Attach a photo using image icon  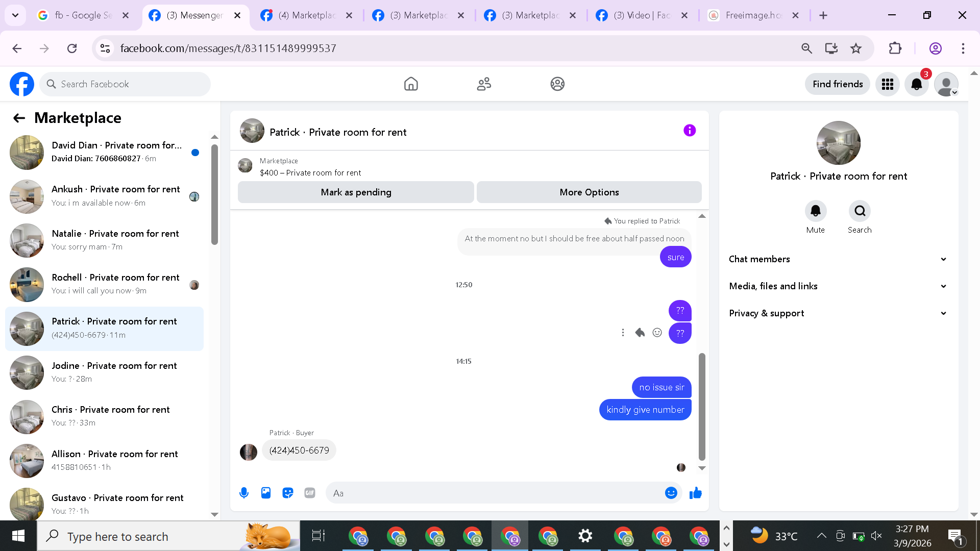pos(266,493)
